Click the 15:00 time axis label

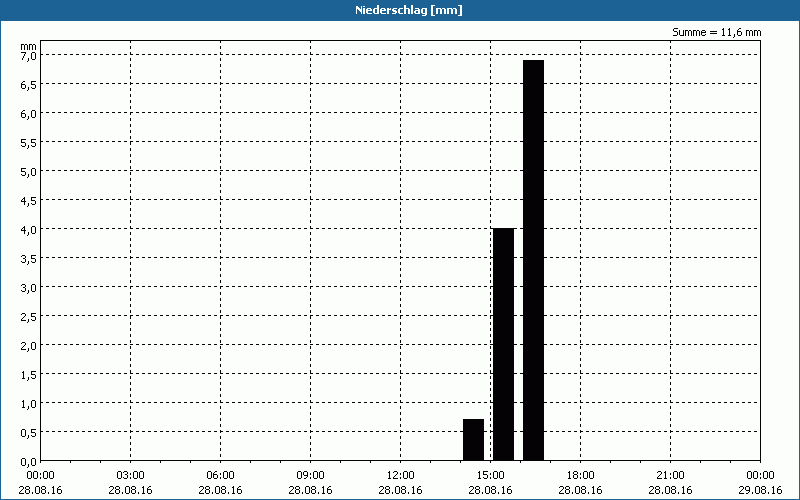(490, 476)
